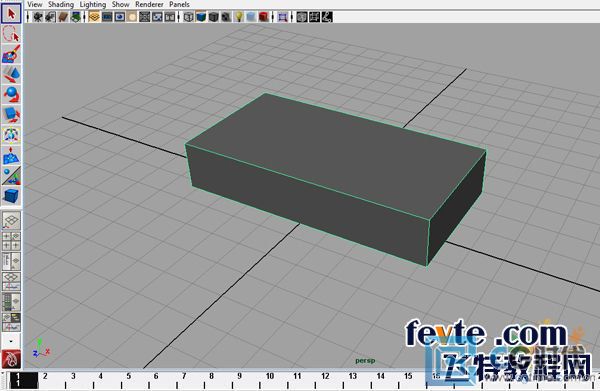Toggle the Image Plane icon

[75, 17]
